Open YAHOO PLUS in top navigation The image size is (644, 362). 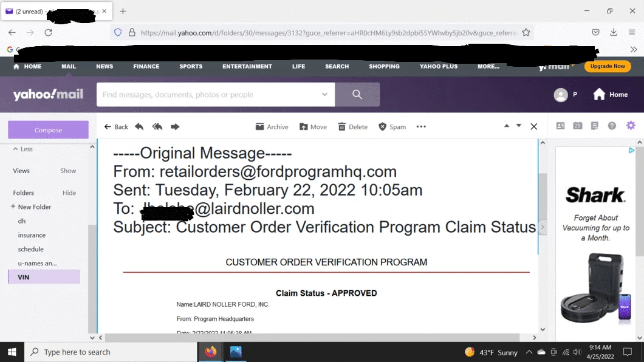[439, 66]
